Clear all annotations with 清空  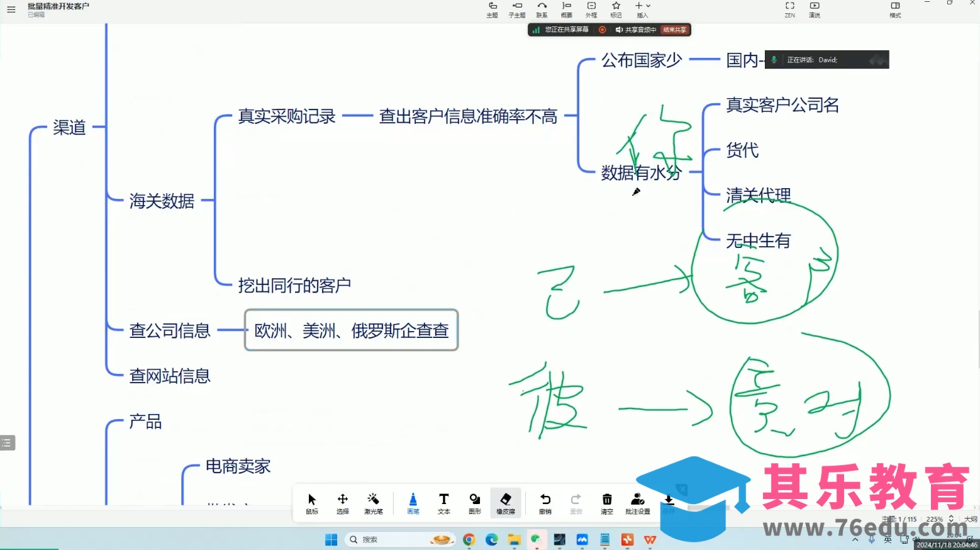click(606, 503)
